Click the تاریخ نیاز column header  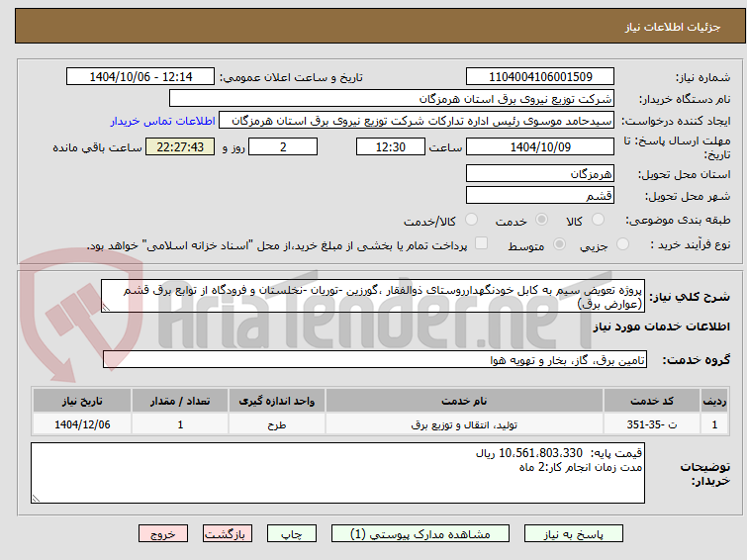point(82,401)
